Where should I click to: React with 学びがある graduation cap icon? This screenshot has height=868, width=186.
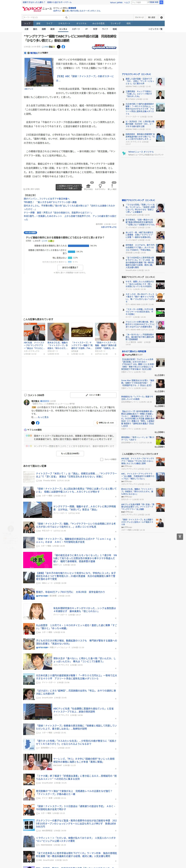click(89, 186)
